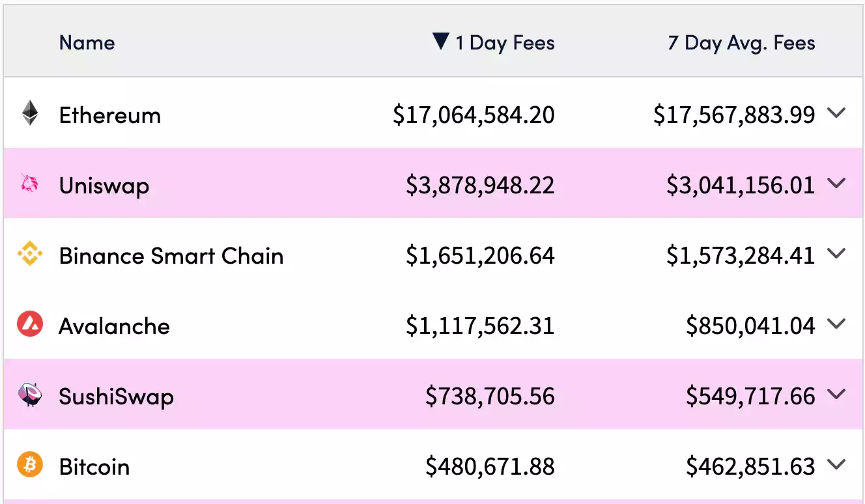Collapse the SushiSwap row chevron
The width and height of the screenshot is (865, 504).
(837, 395)
